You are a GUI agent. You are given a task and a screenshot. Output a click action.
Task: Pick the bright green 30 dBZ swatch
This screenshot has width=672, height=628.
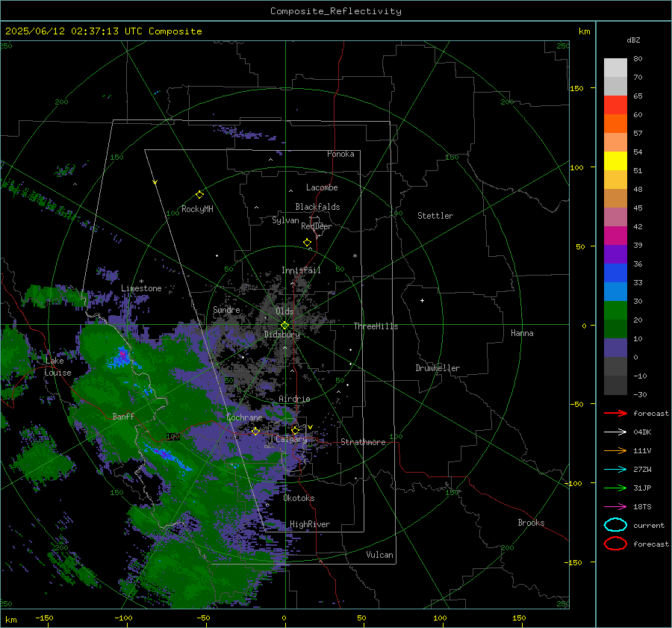(x=615, y=311)
